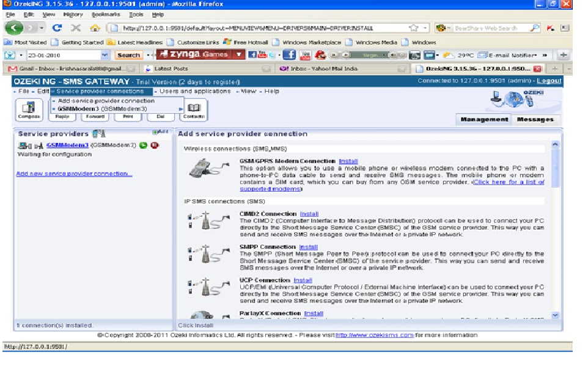Click scrollbar up arrow in connection list

(556, 144)
